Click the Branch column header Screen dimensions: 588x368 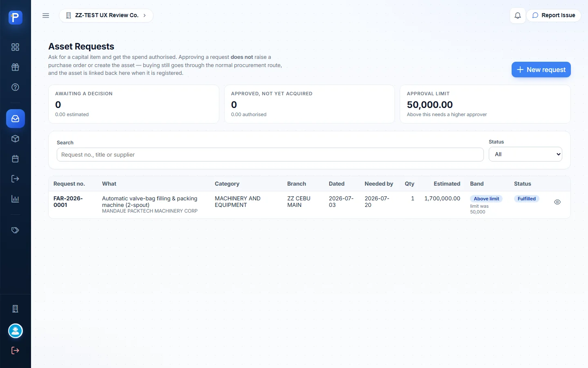tap(296, 184)
